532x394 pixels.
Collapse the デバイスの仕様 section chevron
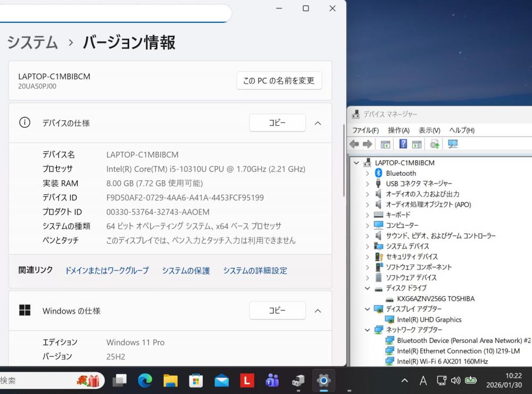pyautogui.click(x=318, y=123)
